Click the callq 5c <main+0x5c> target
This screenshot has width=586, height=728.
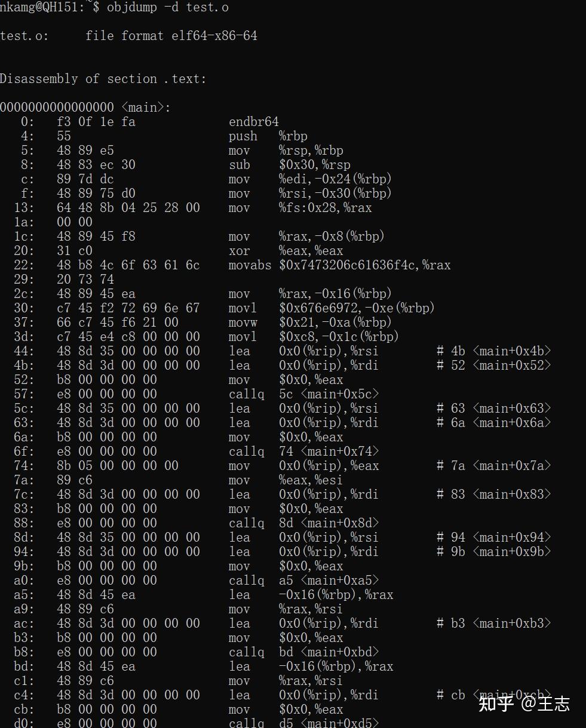point(304,394)
